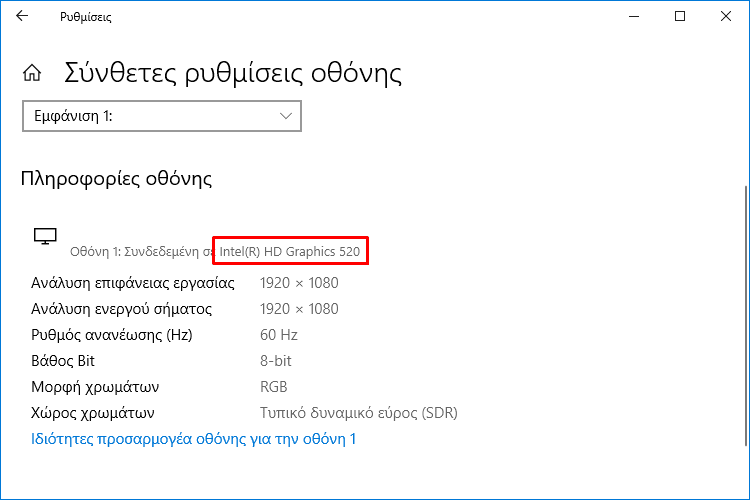Click the RGB color format value
750x500 pixels.
click(274, 387)
